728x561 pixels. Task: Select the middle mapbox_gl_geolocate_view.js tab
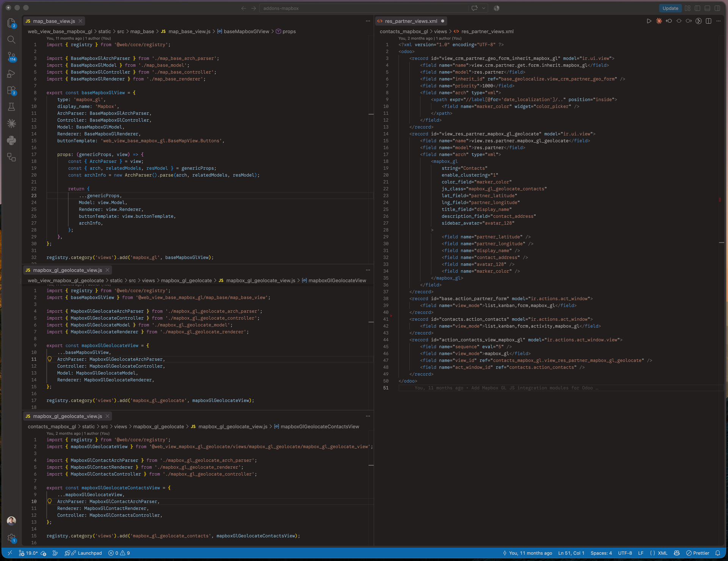coord(67,270)
